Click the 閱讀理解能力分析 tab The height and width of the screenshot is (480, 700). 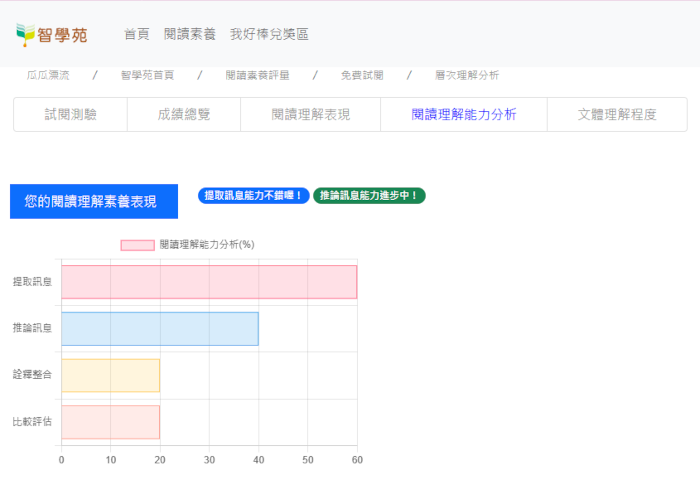(x=464, y=115)
